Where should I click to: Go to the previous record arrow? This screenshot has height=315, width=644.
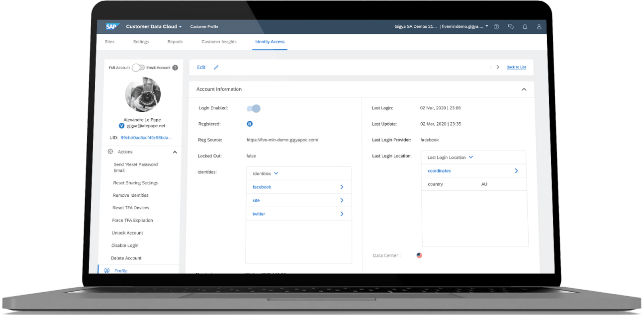(490, 67)
